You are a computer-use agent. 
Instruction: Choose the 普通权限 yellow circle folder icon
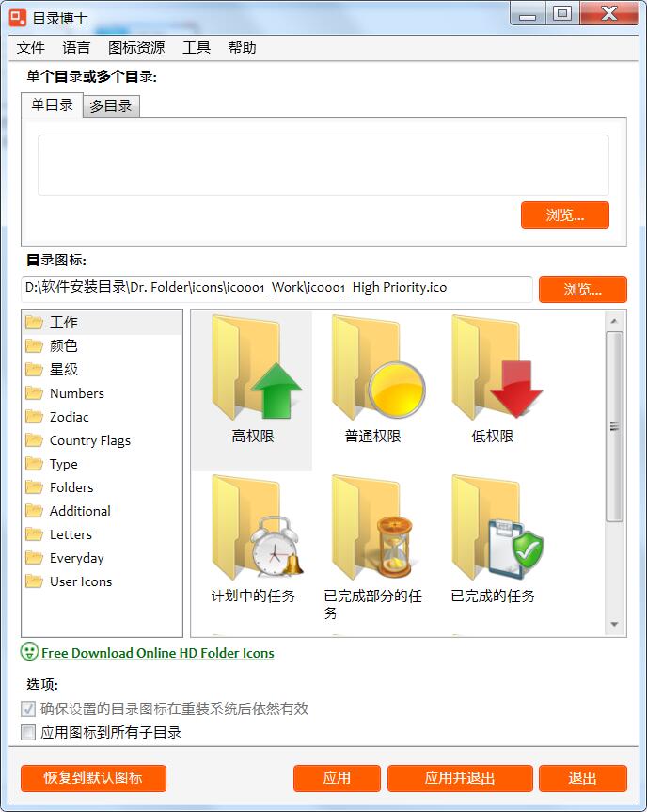coord(378,368)
